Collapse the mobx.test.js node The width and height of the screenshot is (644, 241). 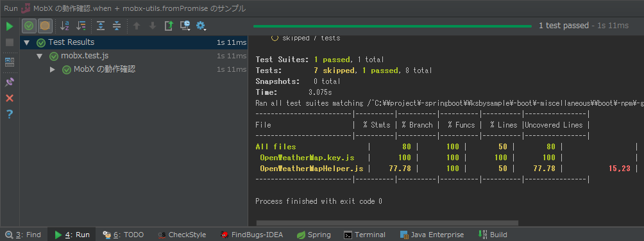[39, 56]
